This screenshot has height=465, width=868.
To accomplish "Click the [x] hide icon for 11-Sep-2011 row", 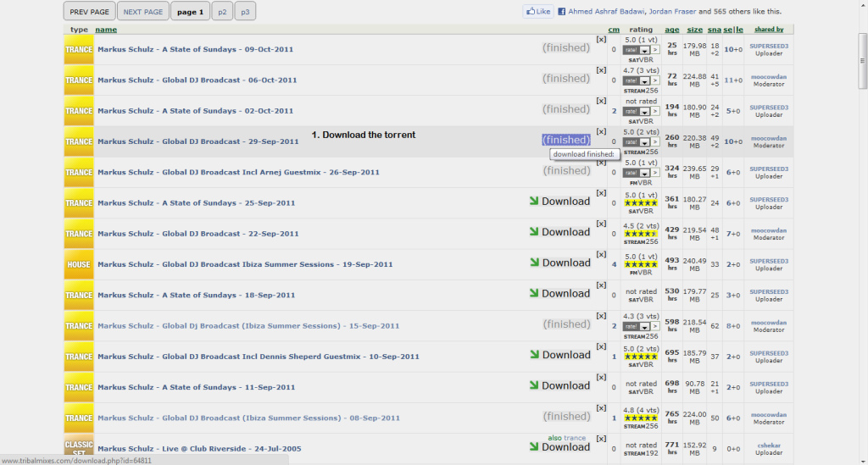I will tap(601, 377).
